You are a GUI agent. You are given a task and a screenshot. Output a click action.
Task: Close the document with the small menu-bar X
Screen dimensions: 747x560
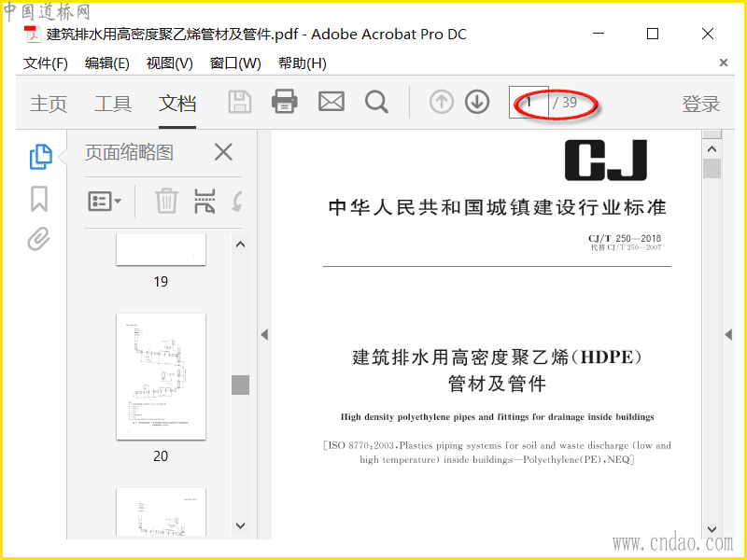[x=723, y=63]
